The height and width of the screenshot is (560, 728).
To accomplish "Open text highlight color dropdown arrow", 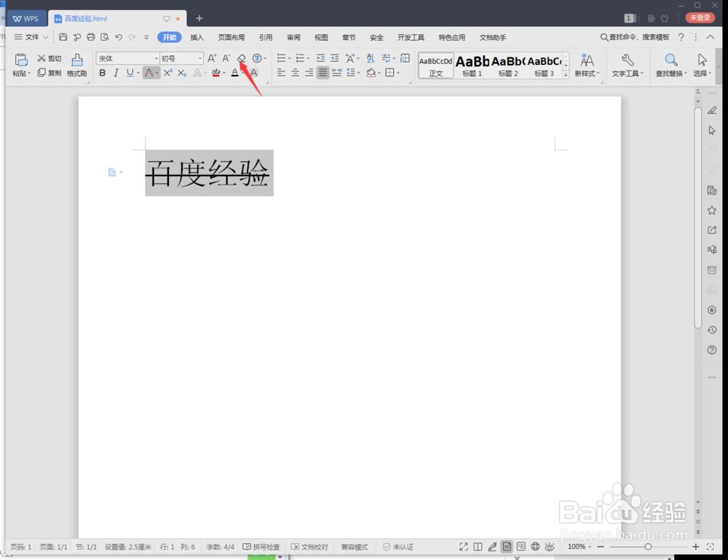I will (x=223, y=73).
